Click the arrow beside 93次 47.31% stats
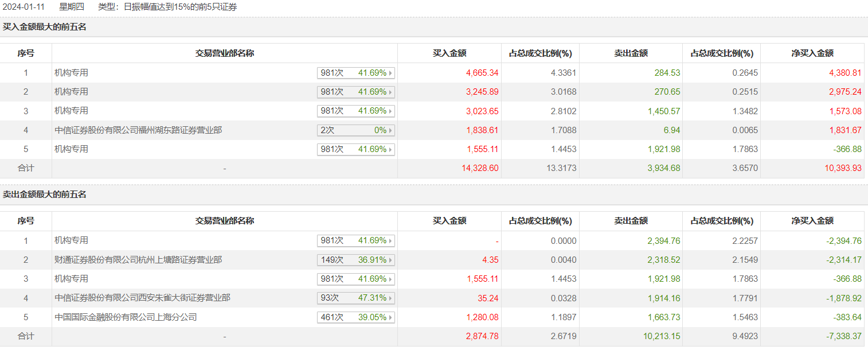 point(391,298)
